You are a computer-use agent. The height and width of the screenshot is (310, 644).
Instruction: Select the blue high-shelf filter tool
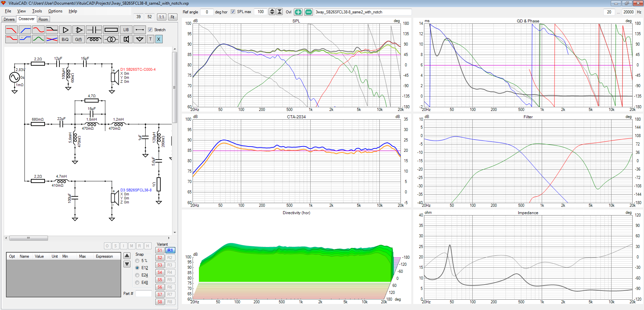point(25,39)
